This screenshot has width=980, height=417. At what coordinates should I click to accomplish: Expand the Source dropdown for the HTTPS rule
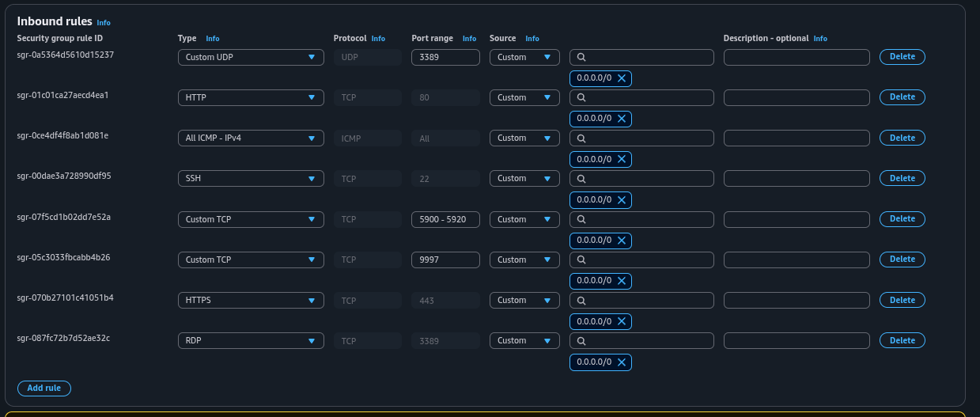(524, 301)
